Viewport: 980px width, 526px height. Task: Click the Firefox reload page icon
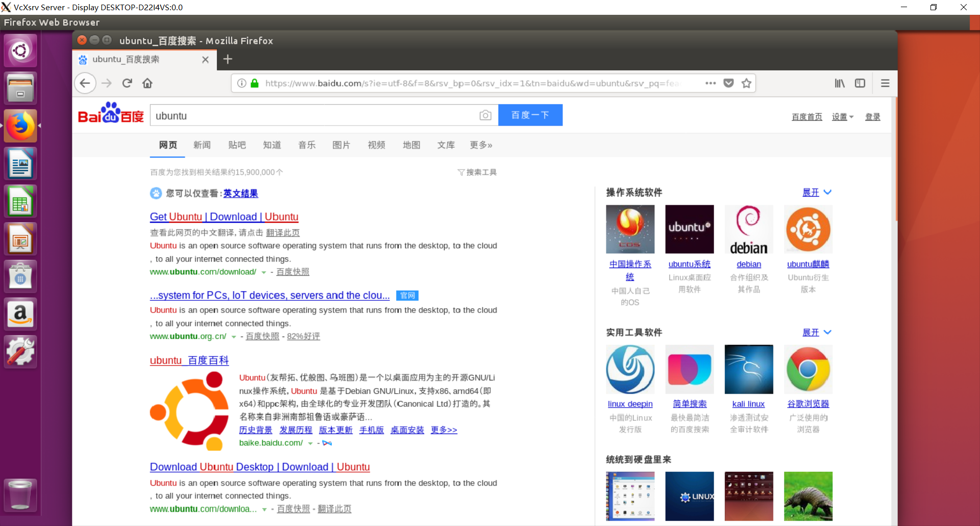coord(127,83)
